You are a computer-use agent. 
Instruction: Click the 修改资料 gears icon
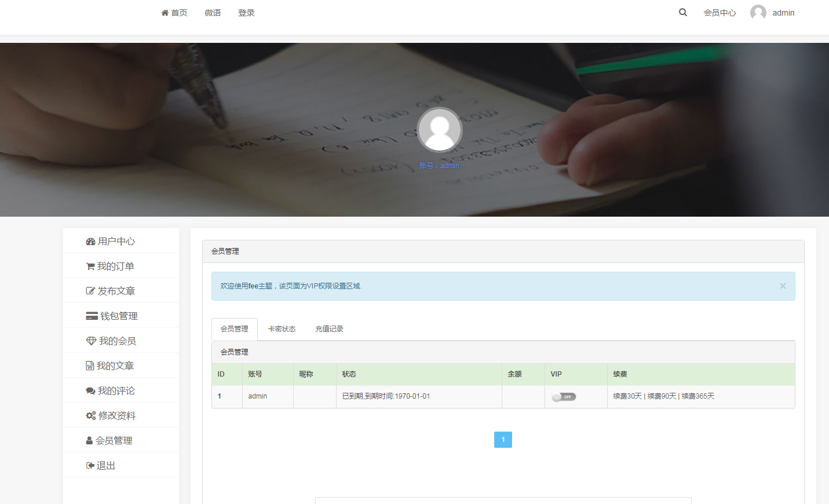pos(91,416)
